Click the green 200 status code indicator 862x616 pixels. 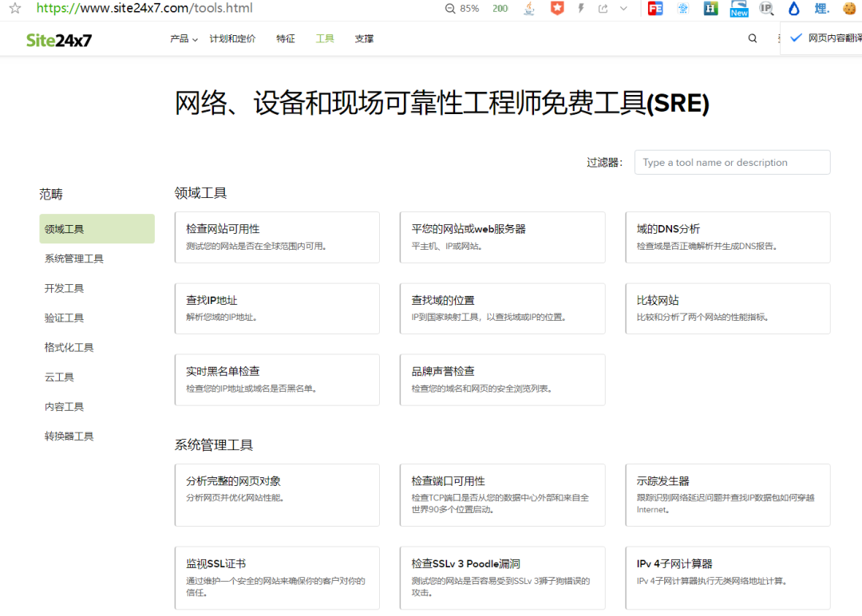pos(500,8)
